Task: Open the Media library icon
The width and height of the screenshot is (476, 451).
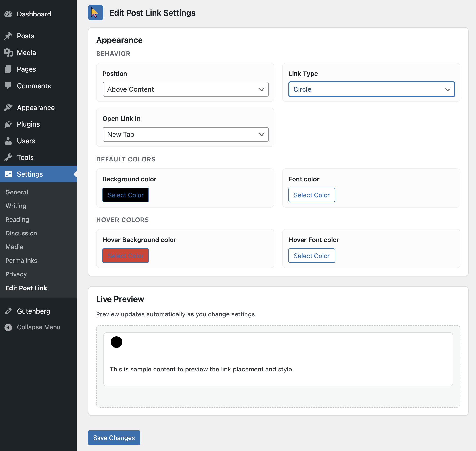Action: (x=8, y=53)
